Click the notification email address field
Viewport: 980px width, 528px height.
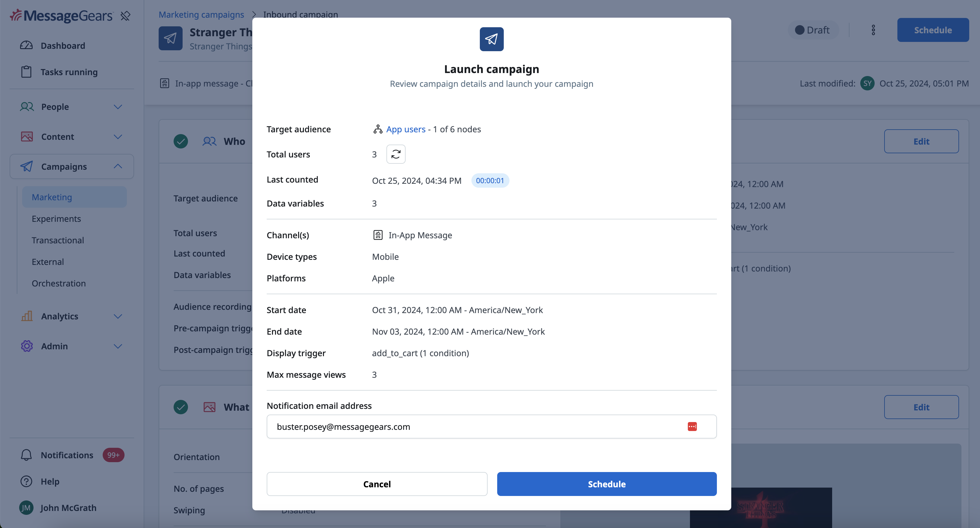click(x=491, y=427)
